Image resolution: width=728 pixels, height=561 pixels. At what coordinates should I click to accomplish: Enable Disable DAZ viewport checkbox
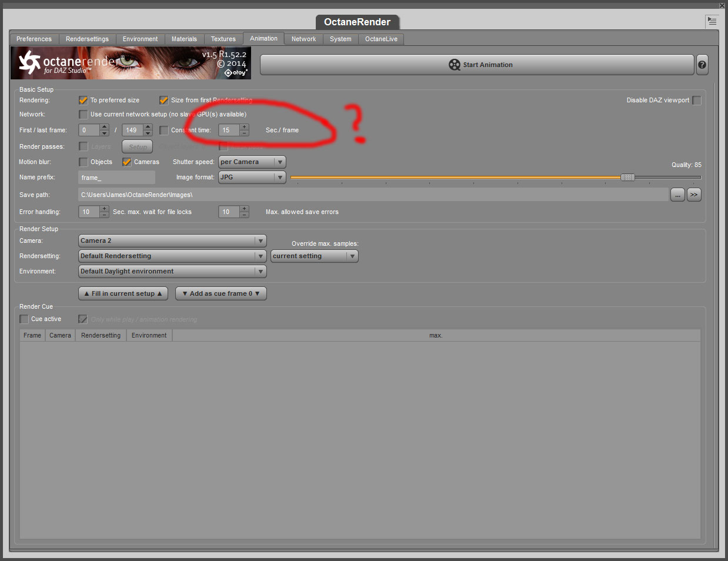pos(697,100)
